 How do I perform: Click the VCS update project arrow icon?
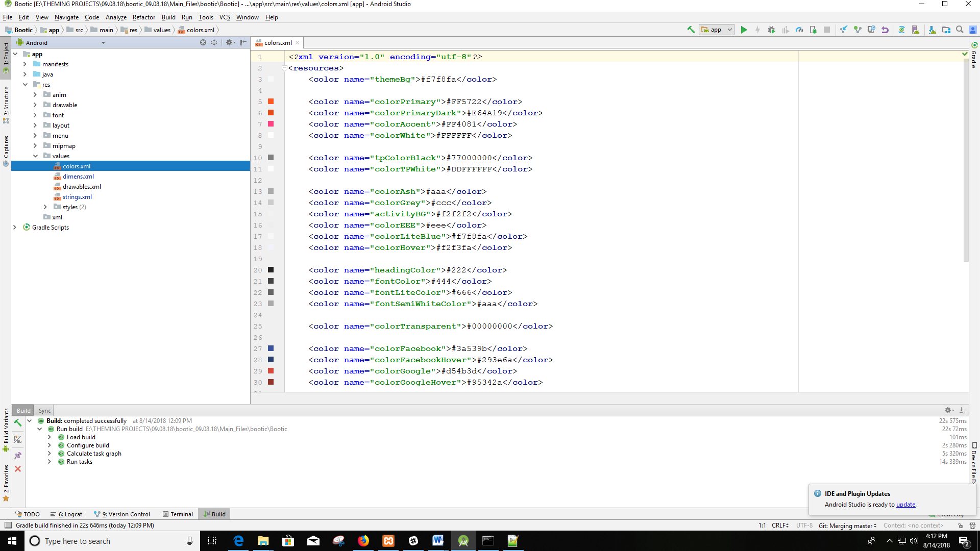tap(843, 30)
